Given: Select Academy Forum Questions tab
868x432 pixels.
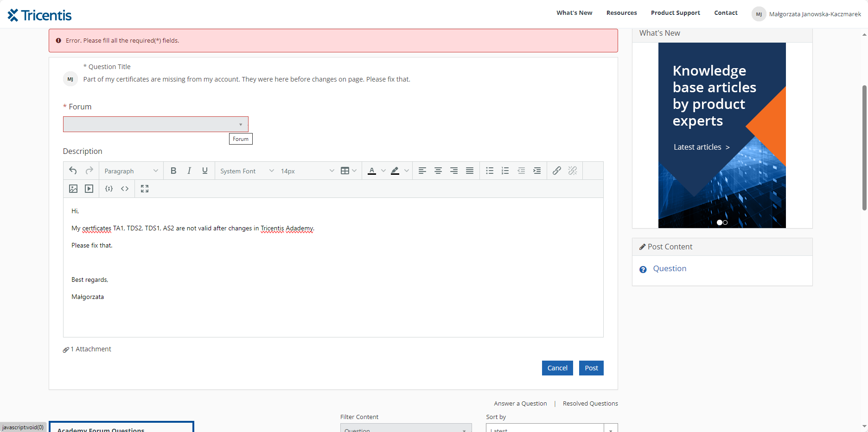Looking at the screenshot, I should point(121,427).
